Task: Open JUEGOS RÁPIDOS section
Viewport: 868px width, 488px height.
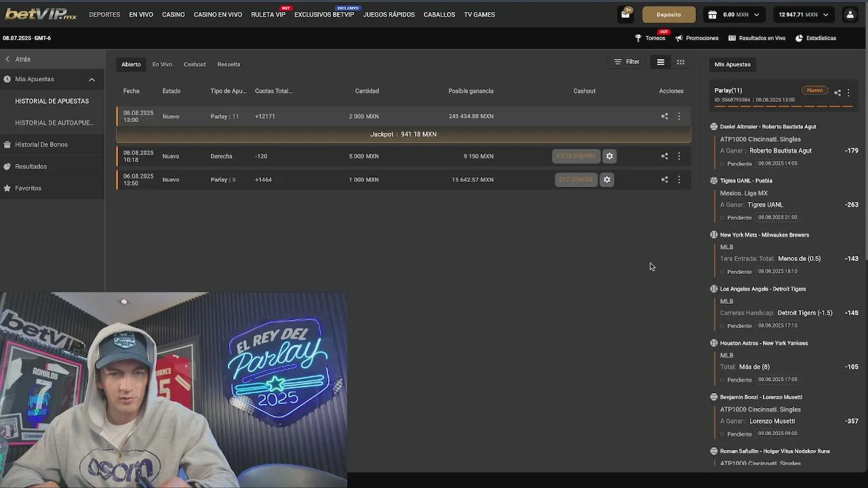Action: pyautogui.click(x=389, y=14)
